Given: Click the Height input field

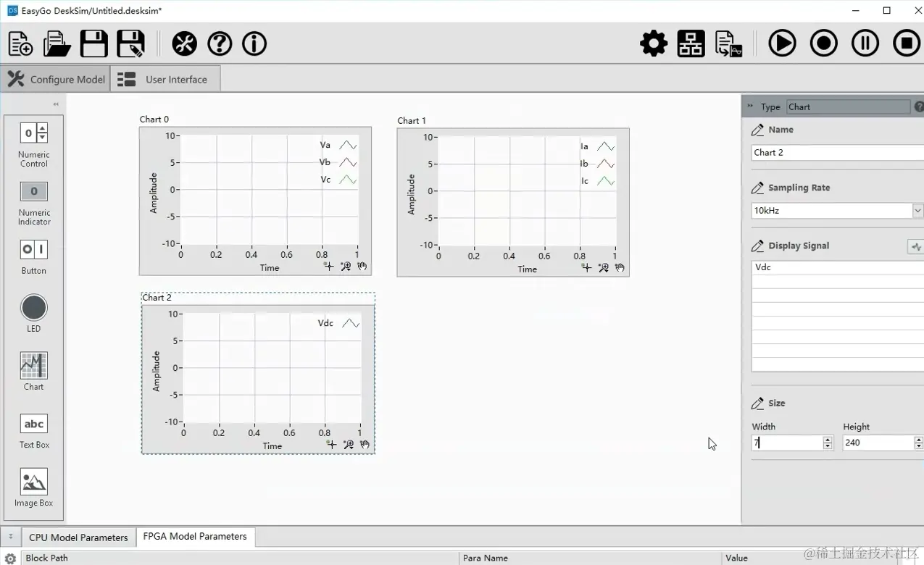Looking at the screenshot, I should tap(878, 443).
